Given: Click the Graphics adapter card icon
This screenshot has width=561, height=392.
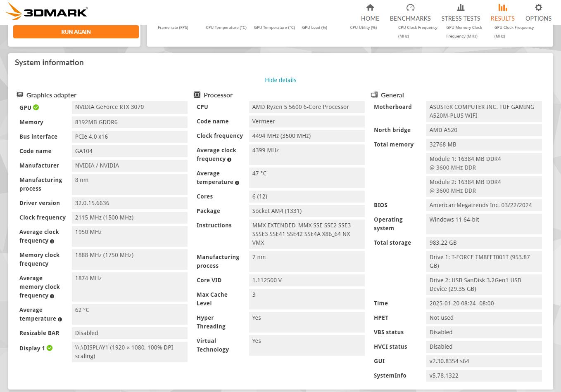Looking at the screenshot, I should coord(20,95).
